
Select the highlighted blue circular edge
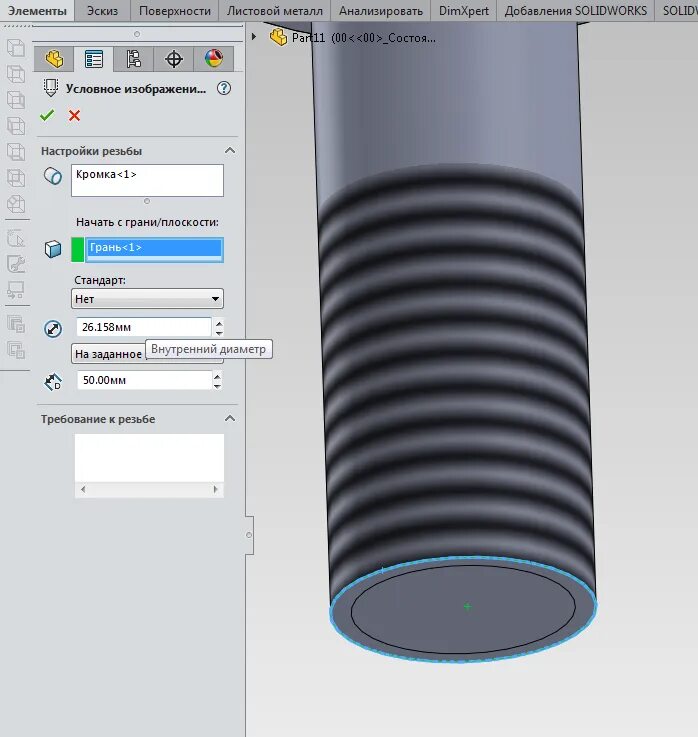463,661
